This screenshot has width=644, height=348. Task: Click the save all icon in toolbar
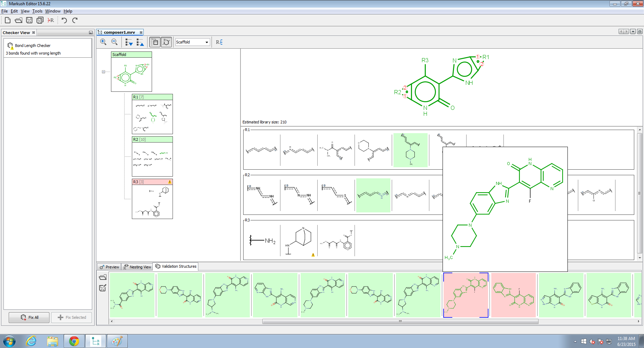(x=40, y=20)
